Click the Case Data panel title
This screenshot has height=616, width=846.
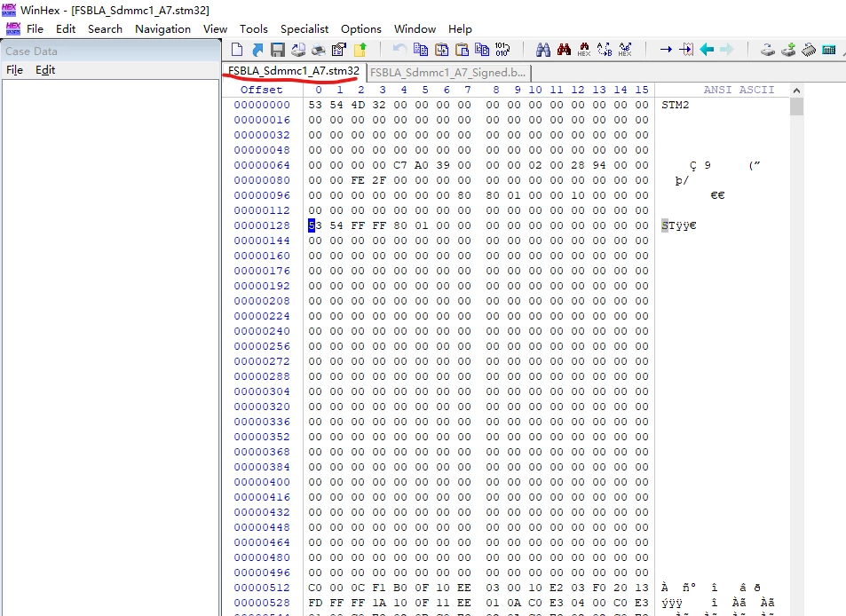click(x=31, y=51)
